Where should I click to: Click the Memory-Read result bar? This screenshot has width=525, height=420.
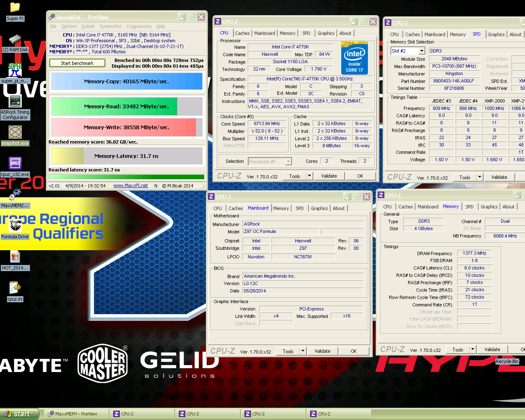[127, 106]
